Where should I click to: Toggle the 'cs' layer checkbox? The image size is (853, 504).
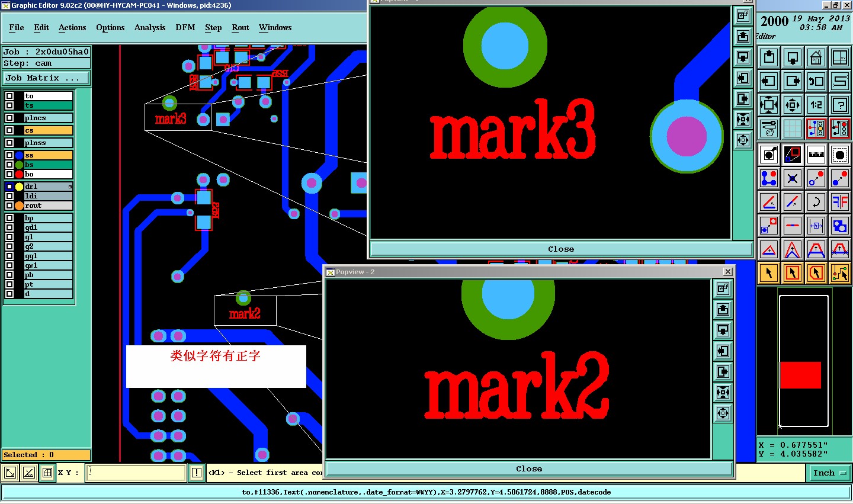pos(9,130)
